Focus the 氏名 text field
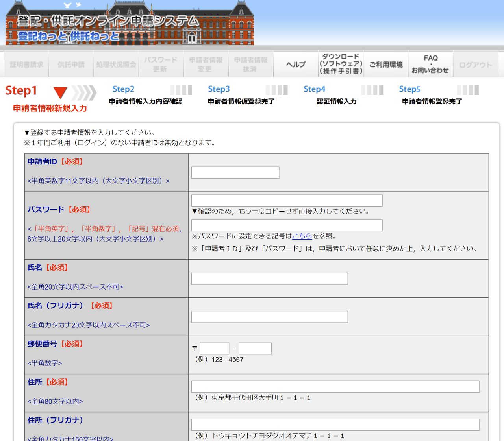This screenshot has height=441, width=504. tap(269, 279)
